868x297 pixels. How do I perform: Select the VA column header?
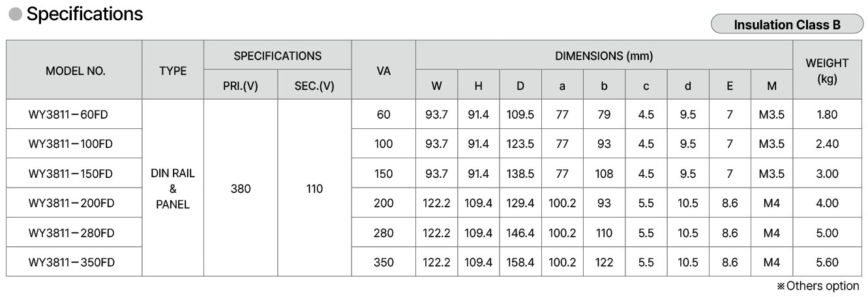(383, 71)
